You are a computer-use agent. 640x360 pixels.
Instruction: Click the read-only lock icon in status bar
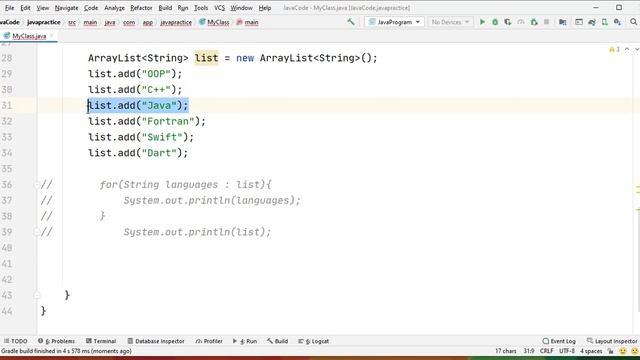click(611, 351)
